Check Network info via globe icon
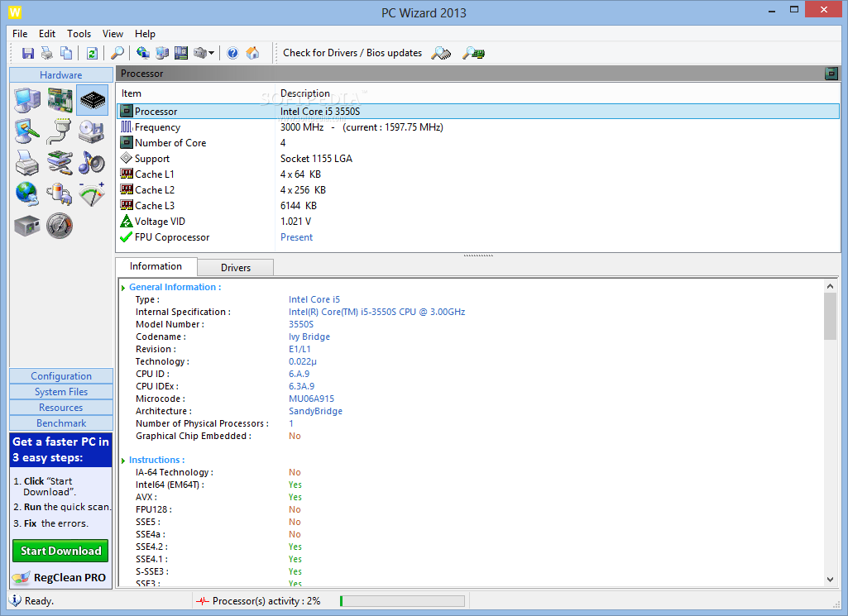Viewport: 848px width, 616px height. [26, 193]
